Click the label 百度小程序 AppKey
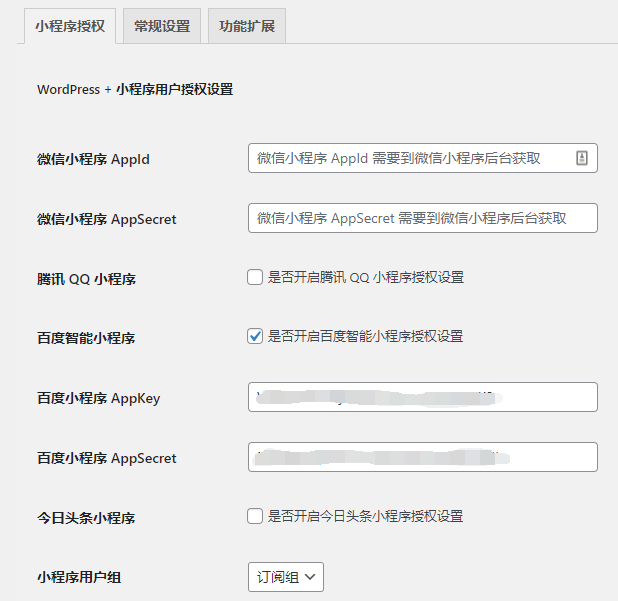The image size is (618, 601). click(99, 398)
